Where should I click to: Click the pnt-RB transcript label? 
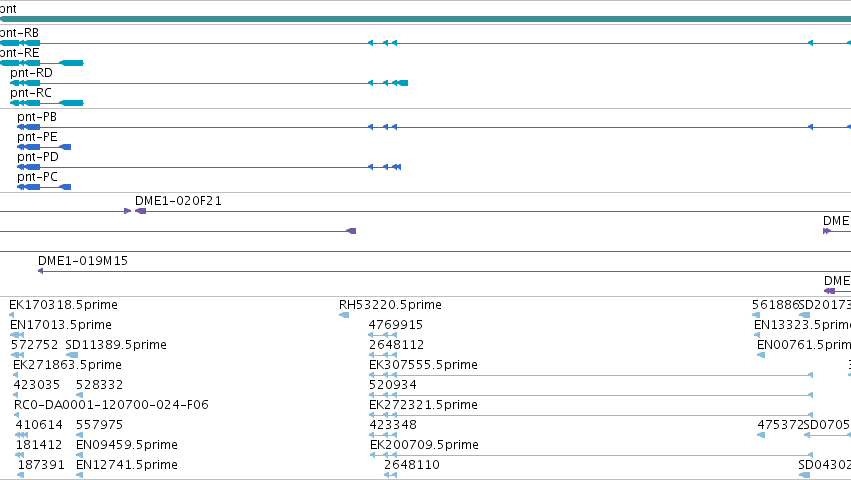click(20, 33)
